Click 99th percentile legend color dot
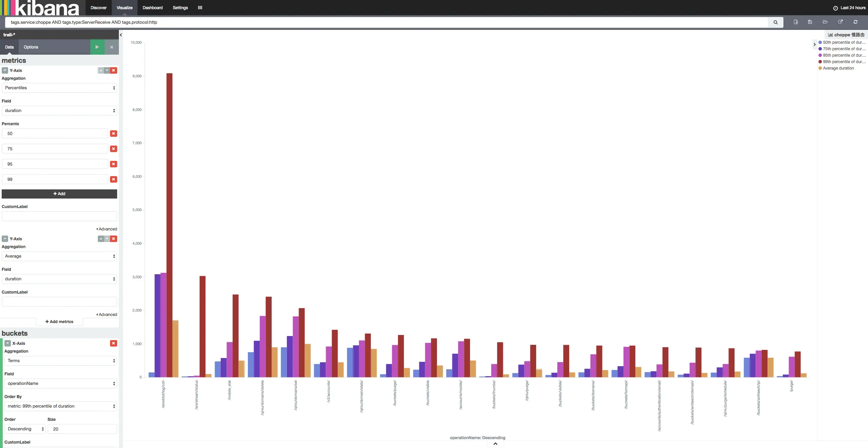 (x=820, y=62)
